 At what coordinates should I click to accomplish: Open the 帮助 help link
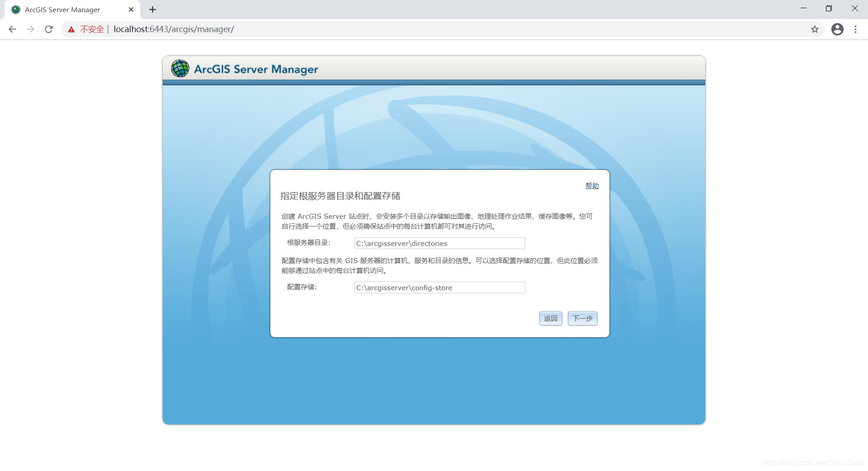tap(592, 186)
